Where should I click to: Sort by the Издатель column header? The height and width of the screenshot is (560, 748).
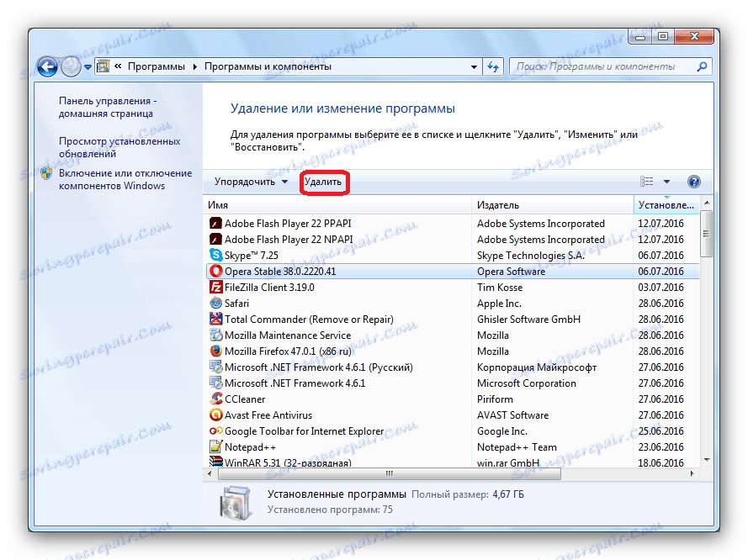click(553, 205)
